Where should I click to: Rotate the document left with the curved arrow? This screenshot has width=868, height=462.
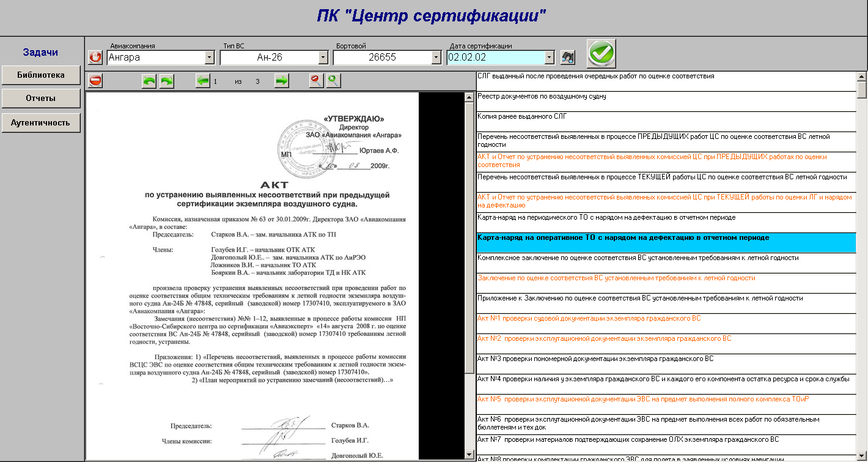[149, 81]
